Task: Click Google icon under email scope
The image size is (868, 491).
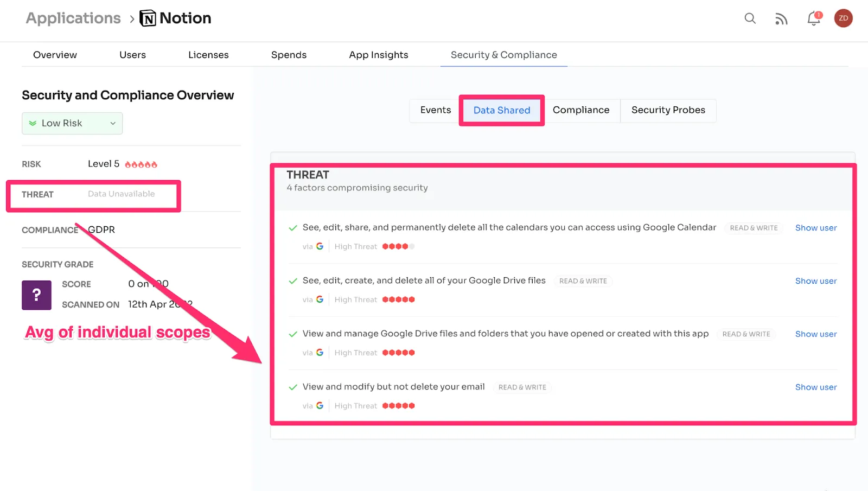Action: 320,406
